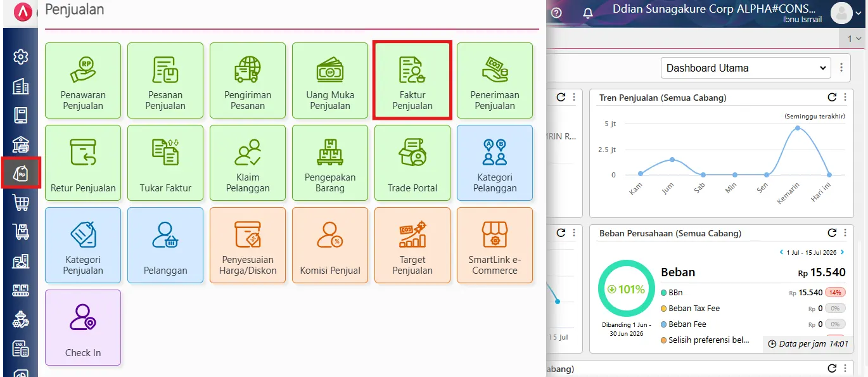This screenshot has width=868, height=377.
Task: Go to next period in Beban widget
Action: 843,252
